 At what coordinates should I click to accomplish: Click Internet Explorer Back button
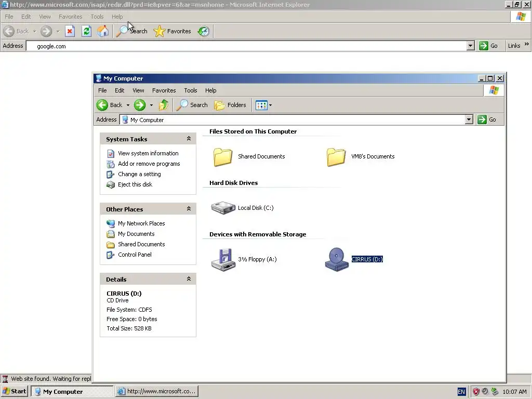pos(17,31)
